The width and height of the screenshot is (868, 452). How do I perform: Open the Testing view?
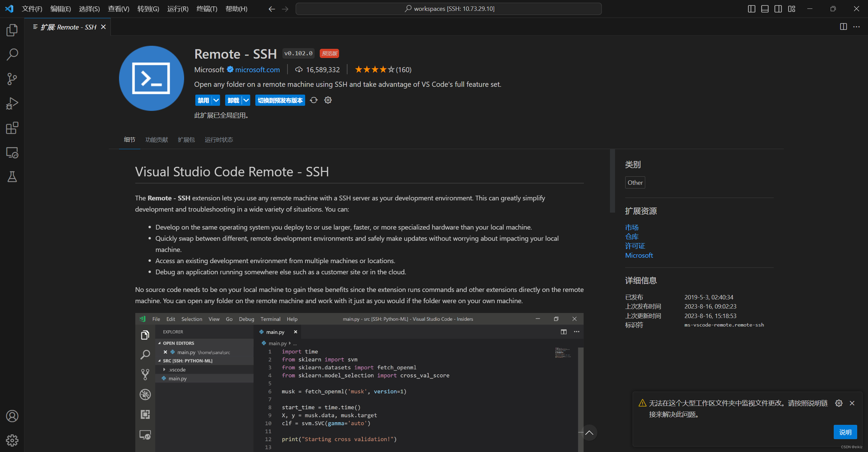[x=12, y=177]
